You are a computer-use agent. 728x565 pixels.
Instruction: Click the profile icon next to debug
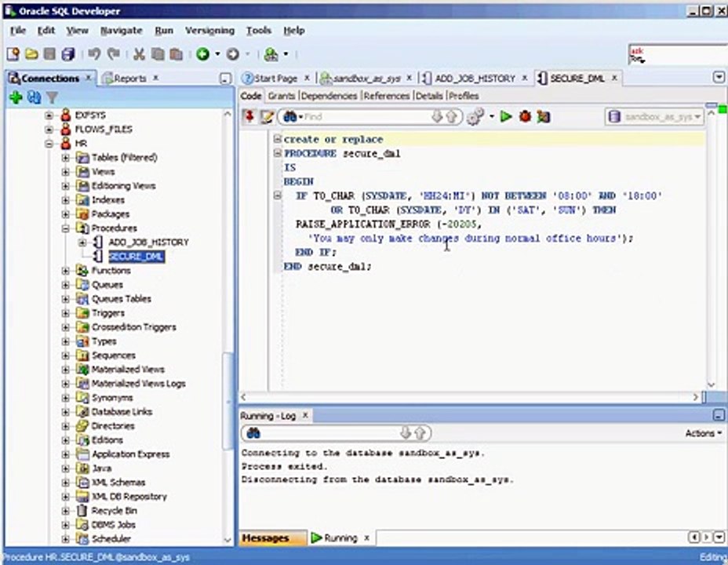543,117
